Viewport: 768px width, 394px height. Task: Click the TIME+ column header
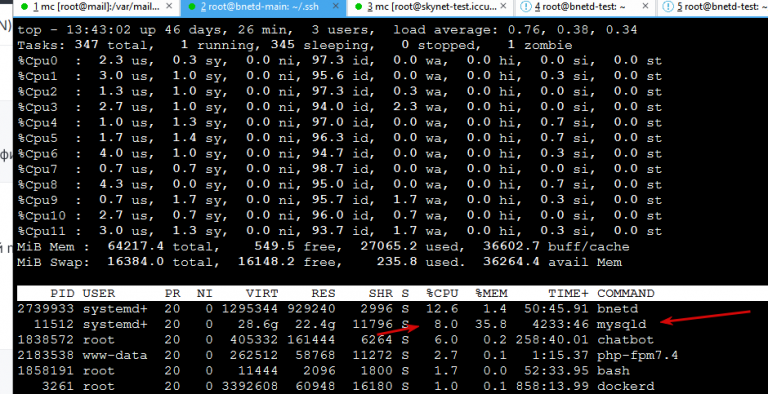click(569, 294)
